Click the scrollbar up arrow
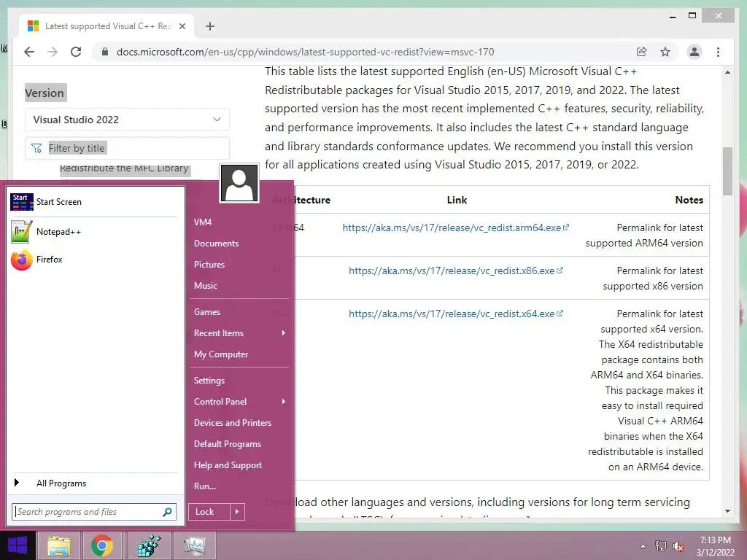 click(x=727, y=72)
